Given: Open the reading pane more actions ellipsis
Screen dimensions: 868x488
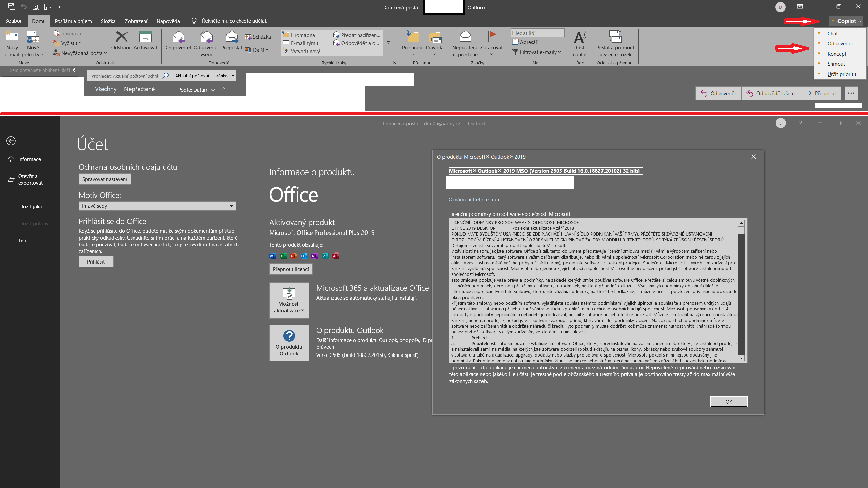Looking at the screenshot, I should coord(851,93).
